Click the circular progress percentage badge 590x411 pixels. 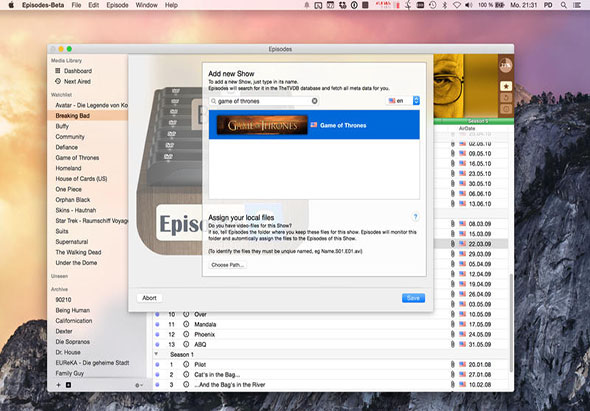click(505, 65)
